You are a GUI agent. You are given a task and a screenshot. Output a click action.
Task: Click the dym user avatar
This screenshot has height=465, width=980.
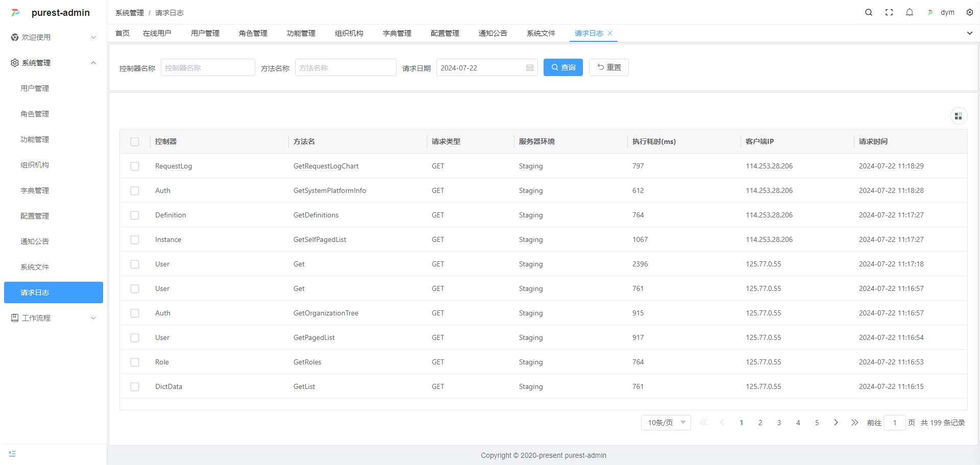pyautogui.click(x=930, y=12)
